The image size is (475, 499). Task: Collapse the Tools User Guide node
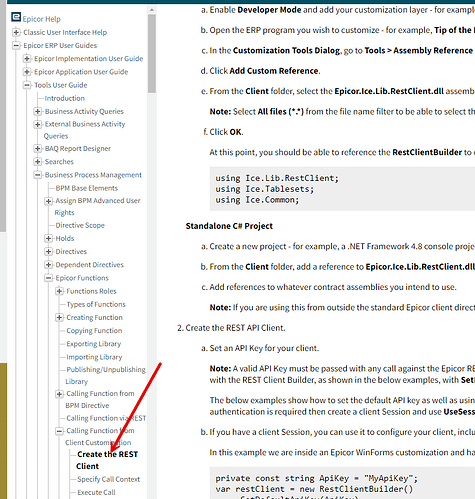[x=27, y=85]
